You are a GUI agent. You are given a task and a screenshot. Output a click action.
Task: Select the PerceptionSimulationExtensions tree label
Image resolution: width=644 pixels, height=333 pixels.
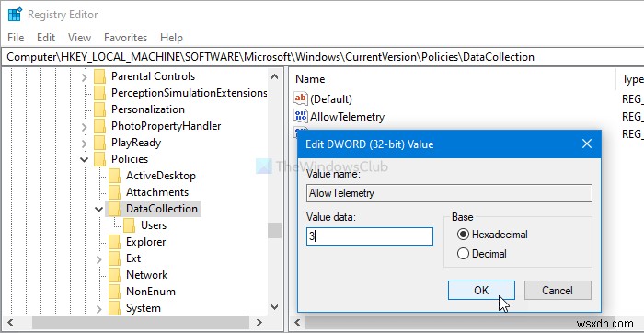pos(190,93)
